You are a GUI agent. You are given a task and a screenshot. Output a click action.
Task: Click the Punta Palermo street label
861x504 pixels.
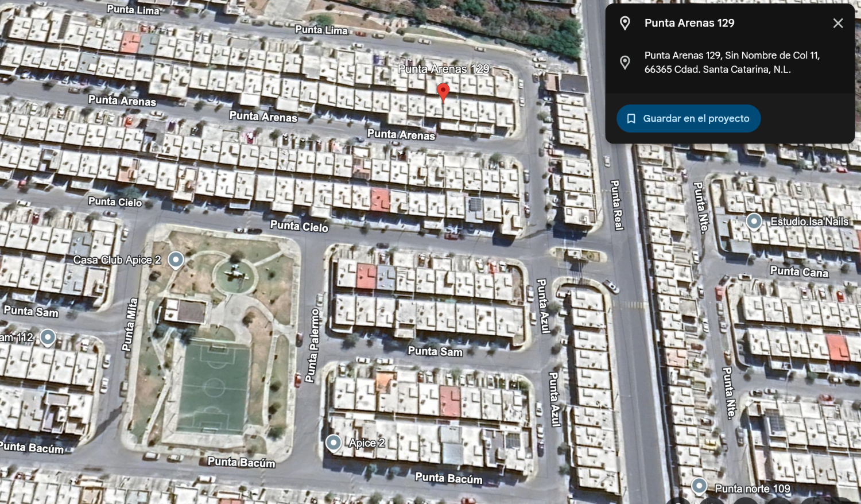[312, 345]
